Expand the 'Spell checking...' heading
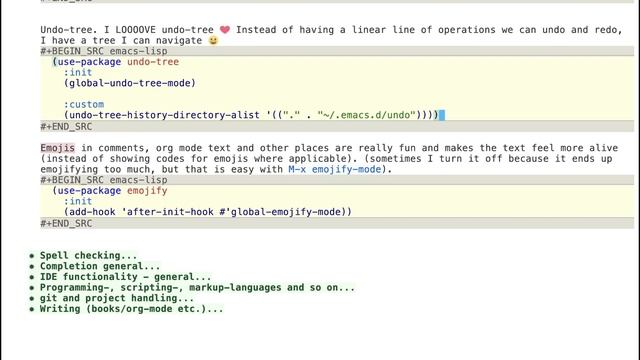The image size is (640, 360). tap(88, 256)
